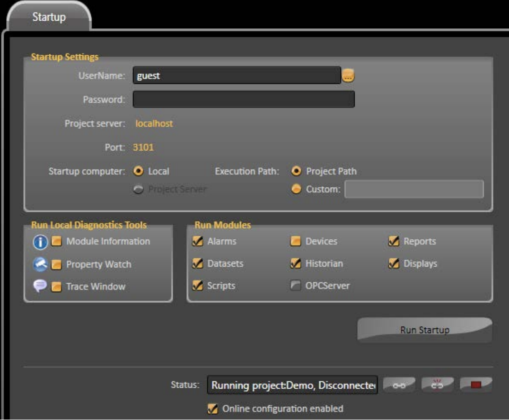Choose the Project Path radio option
This screenshot has height=420, width=509.
(x=296, y=171)
